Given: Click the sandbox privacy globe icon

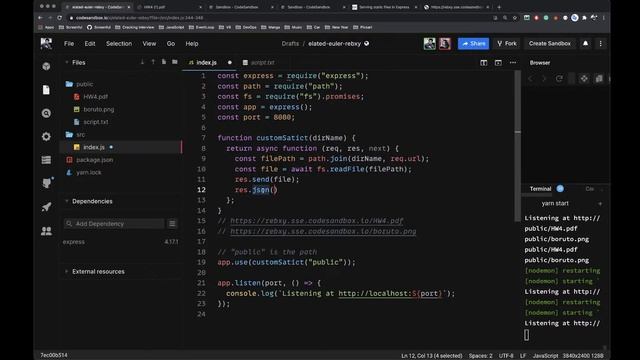Looking at the screenshot, I should coord(367,43).
